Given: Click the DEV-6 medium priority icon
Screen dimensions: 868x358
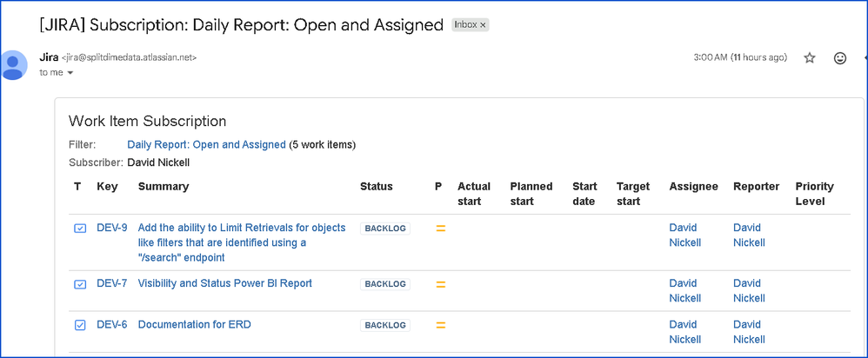Looking at the screenshot, I should tap(440, 325).
